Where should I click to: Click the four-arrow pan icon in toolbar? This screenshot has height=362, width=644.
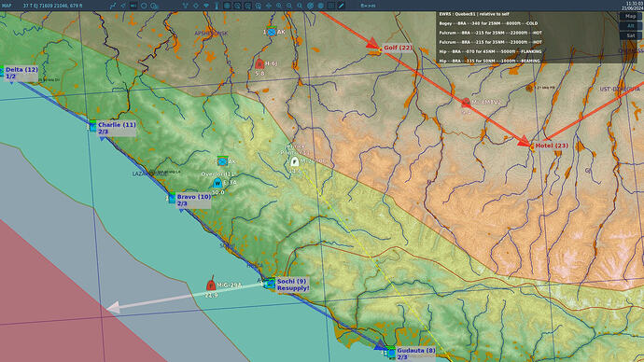pos(269,6)
